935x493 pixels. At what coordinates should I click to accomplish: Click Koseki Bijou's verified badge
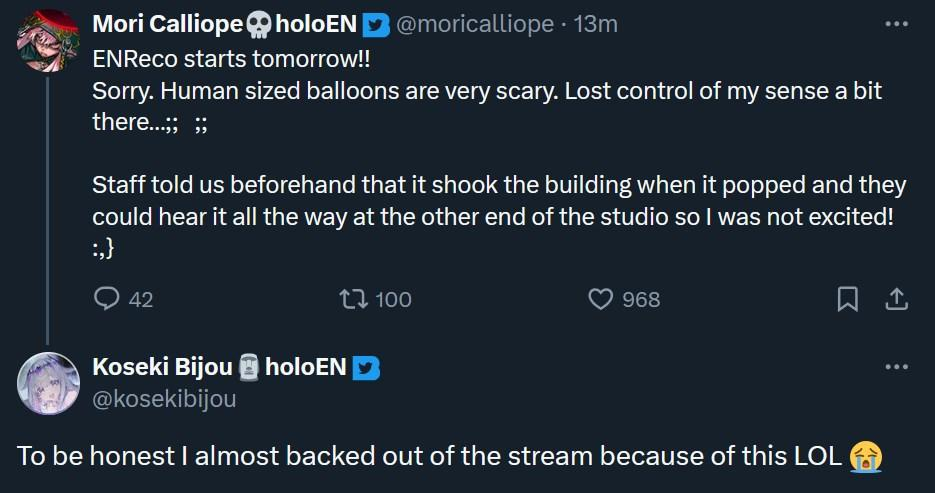pos(367,368)
